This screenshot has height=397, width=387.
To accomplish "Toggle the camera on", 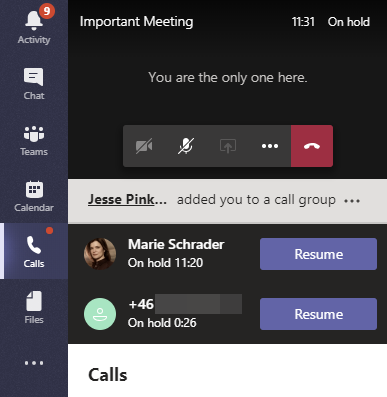I will (144, 146).
